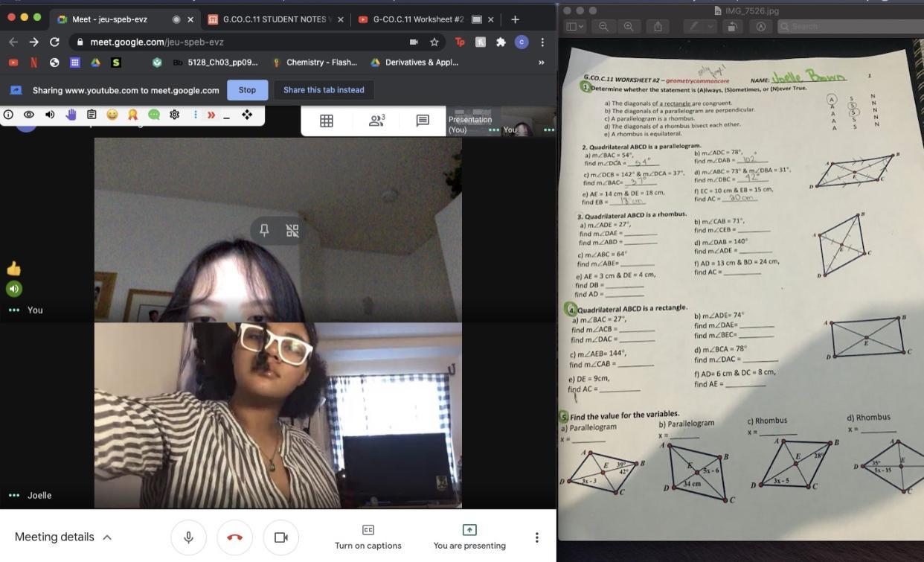The width and height of the screenshot is (924, 562).
Task: Share the image from Preview toolbar
Action: (x=658, y=26)
